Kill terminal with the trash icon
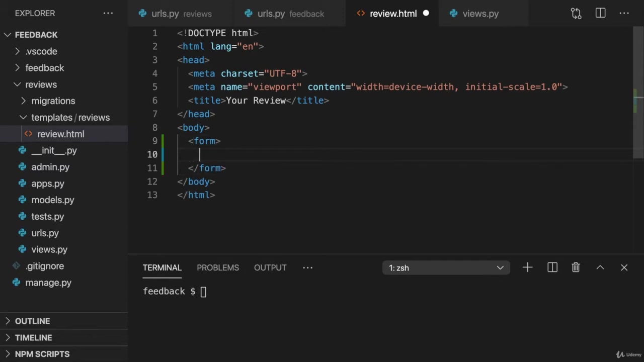 click(576, 268)
